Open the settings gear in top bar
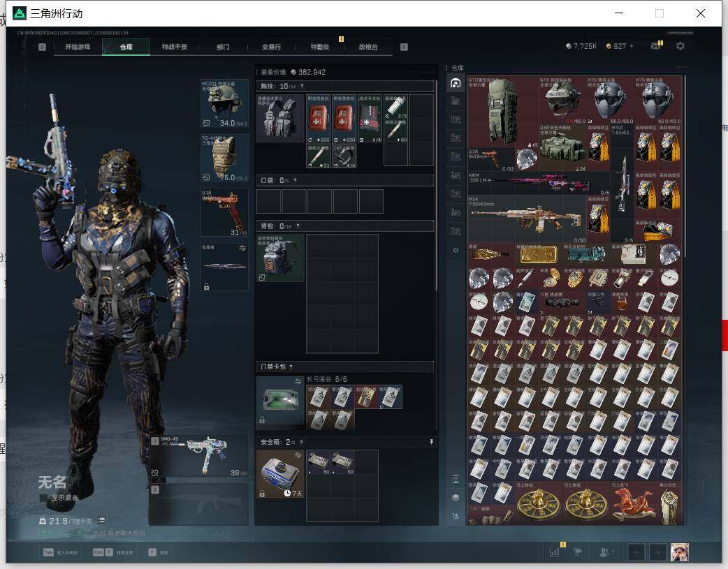This screenshot has height=569, width=728. pos(680,46)
